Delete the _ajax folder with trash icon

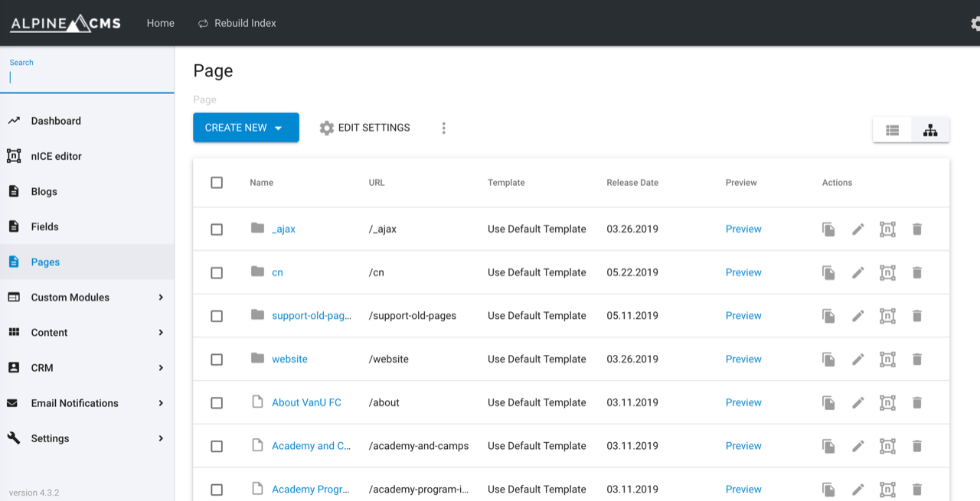(917, 229)
